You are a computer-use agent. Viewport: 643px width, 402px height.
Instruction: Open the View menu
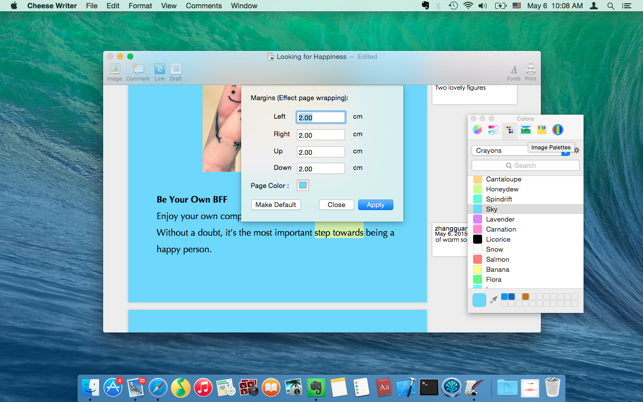point(169,6)
